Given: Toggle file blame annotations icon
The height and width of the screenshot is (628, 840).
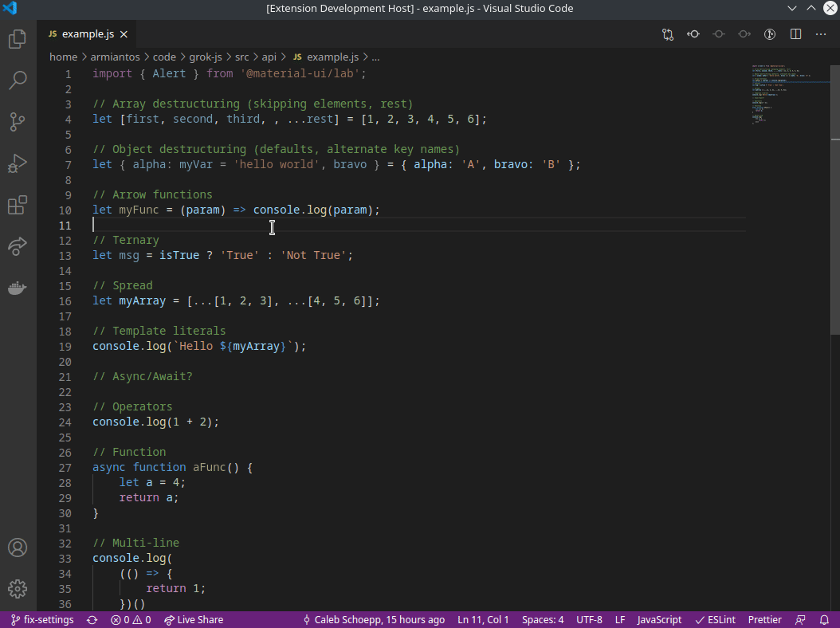Looking at the screenshot, I should [770, 34].
